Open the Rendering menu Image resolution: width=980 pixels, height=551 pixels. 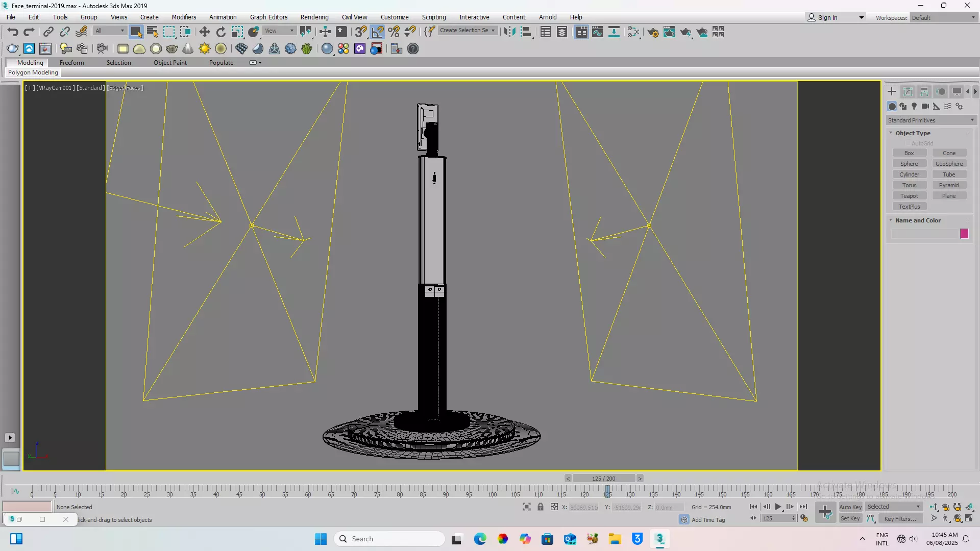coord(314,17)
